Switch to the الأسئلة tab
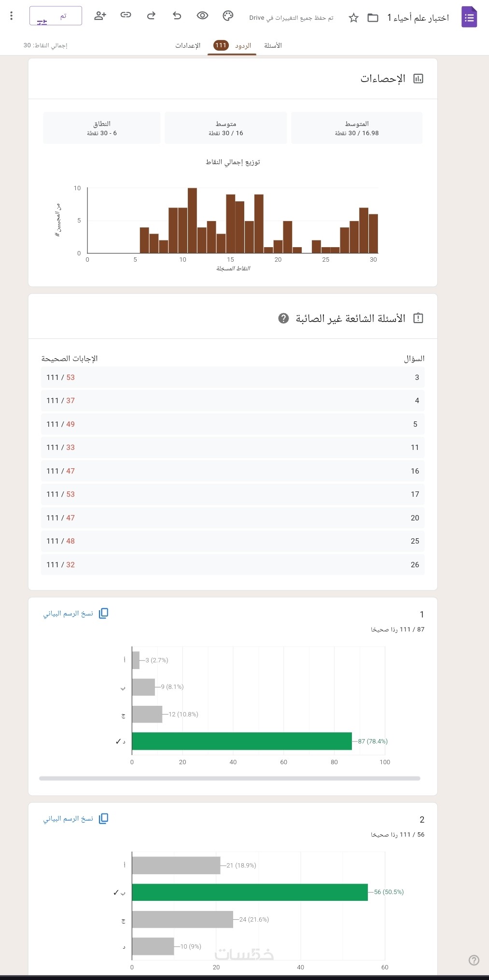The height and width of the screenshot is (980, 489). 273,45
